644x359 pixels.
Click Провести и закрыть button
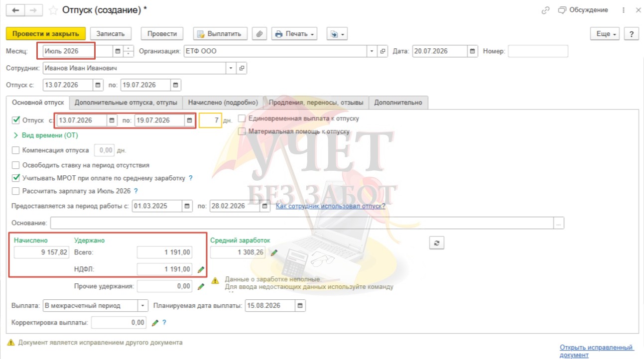point(46,34)
